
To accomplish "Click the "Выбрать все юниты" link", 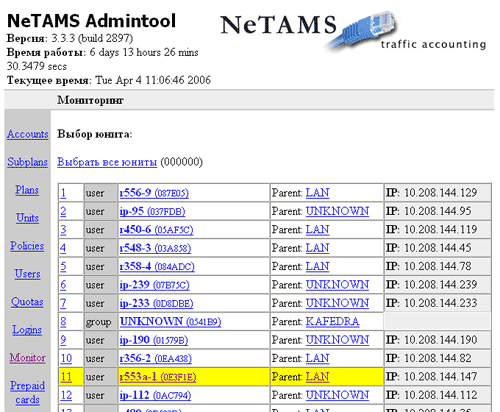I will coord(107,162).
